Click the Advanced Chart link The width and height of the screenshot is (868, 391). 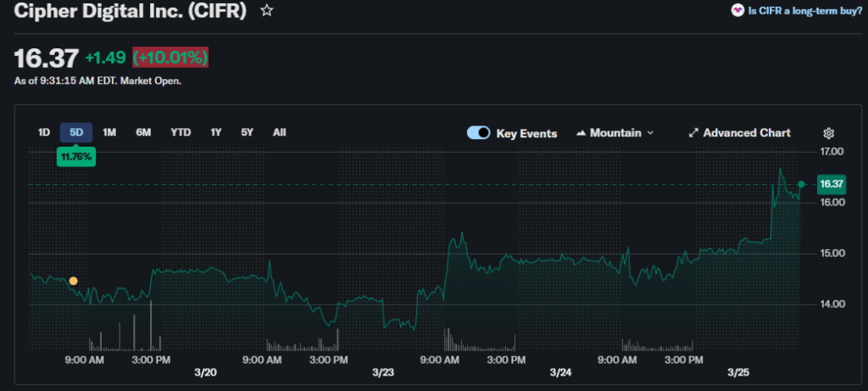pos(746,133)
